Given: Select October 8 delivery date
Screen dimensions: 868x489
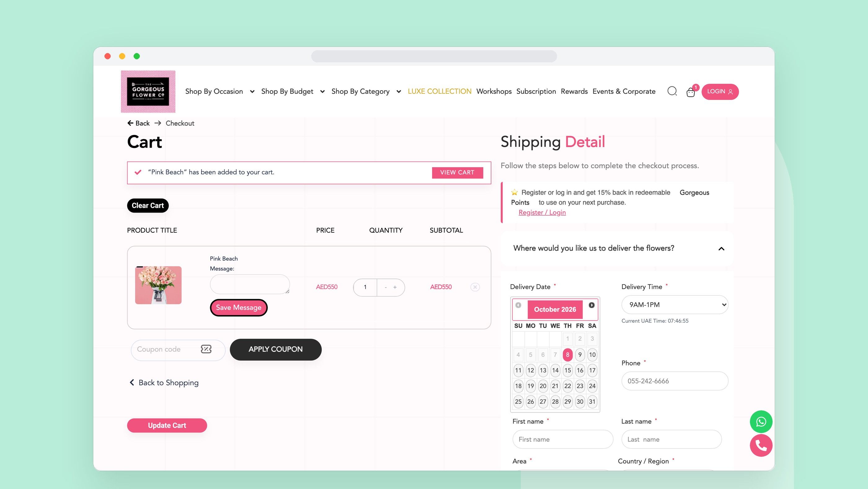Looking at the screenshot, I should pos(567,355).
